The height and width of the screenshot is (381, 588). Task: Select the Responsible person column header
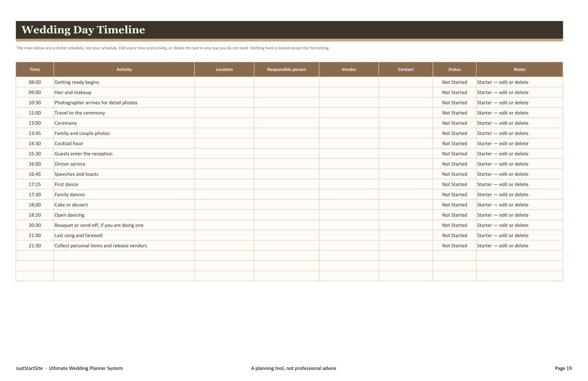point(286,70)
